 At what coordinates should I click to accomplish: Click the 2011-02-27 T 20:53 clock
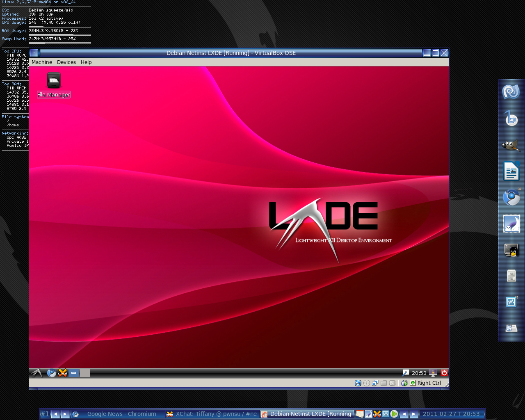pyautogui.click(x=451, y=414)
